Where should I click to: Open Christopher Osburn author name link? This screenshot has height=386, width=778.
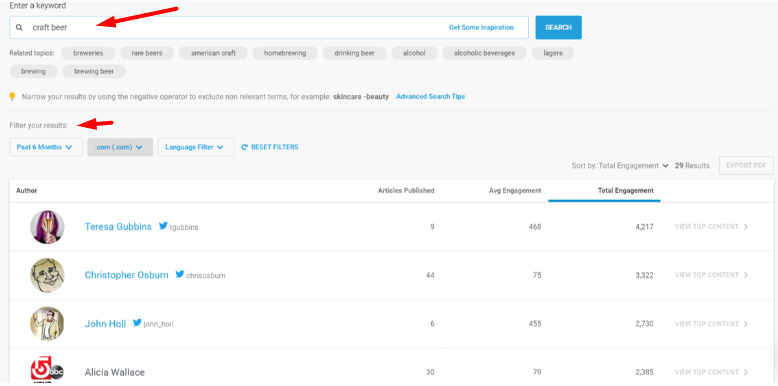click(127, 275)
